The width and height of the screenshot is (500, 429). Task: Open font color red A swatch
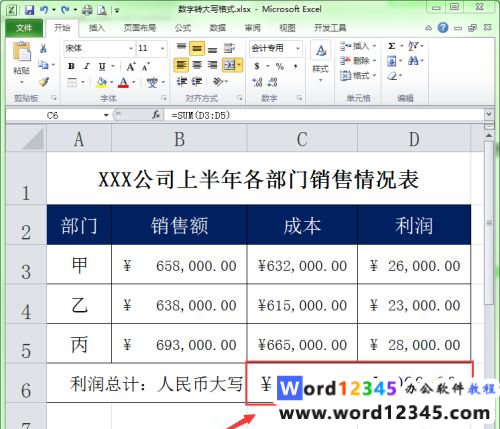click(124, 82)
